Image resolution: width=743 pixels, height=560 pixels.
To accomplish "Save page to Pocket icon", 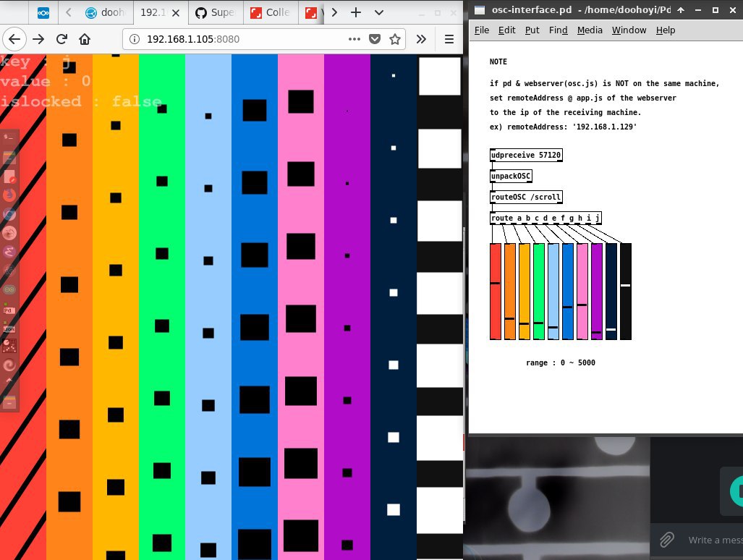I will tap(375, 39).
